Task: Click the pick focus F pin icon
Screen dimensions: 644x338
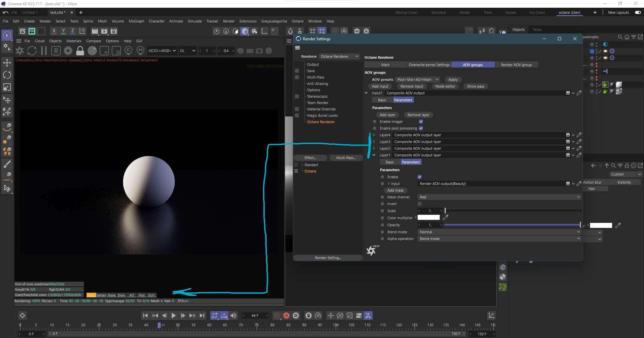Action: coord(128,51)
